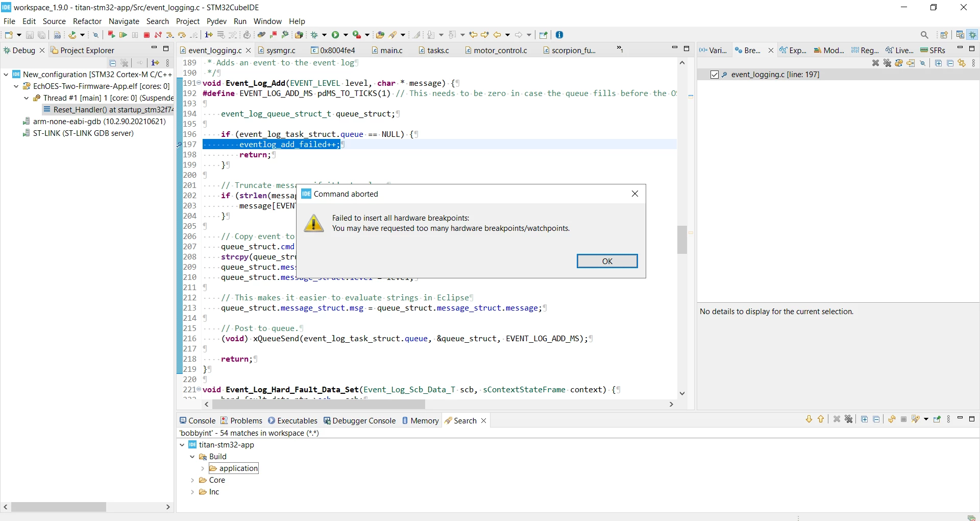The height and width of the screenshot is (521, 980).
Task: Click the green Run launch icon
Action: pyautogui.click(x=335, y=35)
